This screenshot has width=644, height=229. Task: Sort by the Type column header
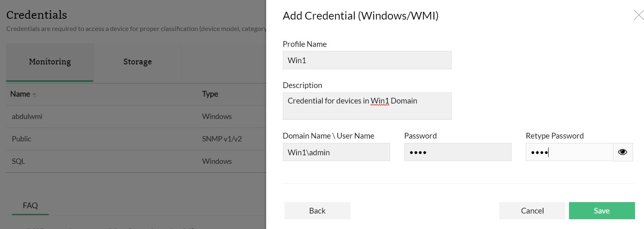(210, 94)
